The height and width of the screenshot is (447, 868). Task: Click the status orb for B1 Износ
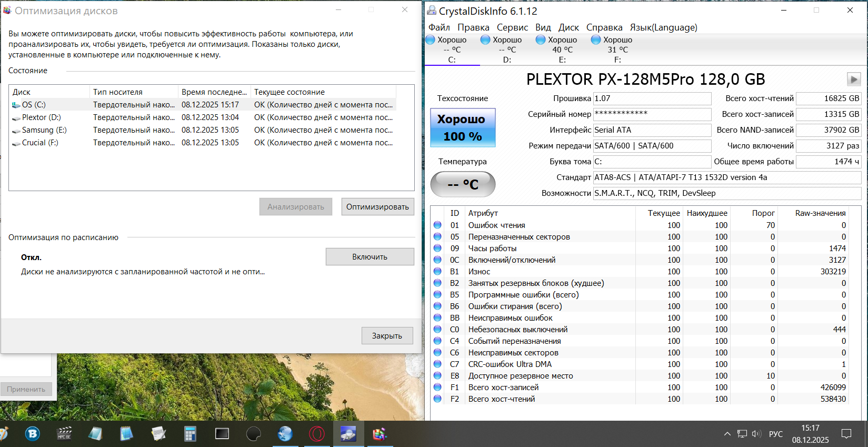[437, 272]
